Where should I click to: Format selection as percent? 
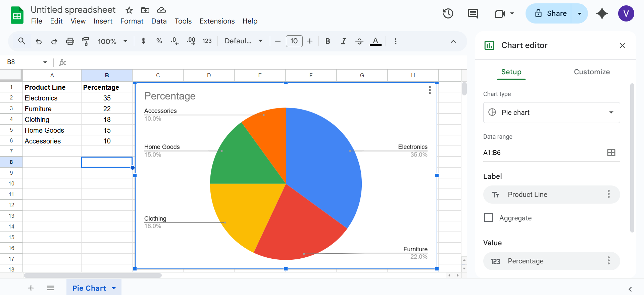pos(159,41)
